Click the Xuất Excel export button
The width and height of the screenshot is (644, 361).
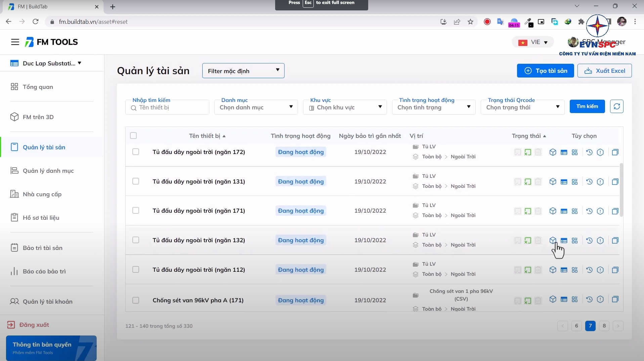coord(605,71)
